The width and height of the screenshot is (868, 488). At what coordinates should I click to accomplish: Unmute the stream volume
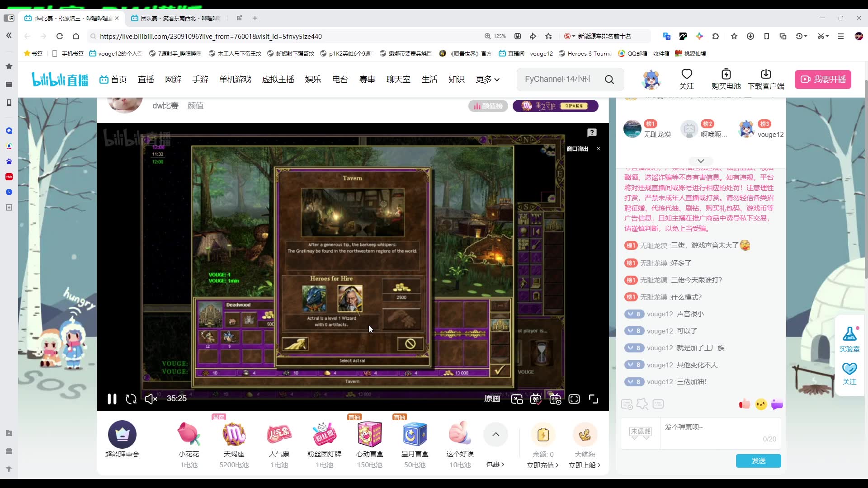click(151, 399)
